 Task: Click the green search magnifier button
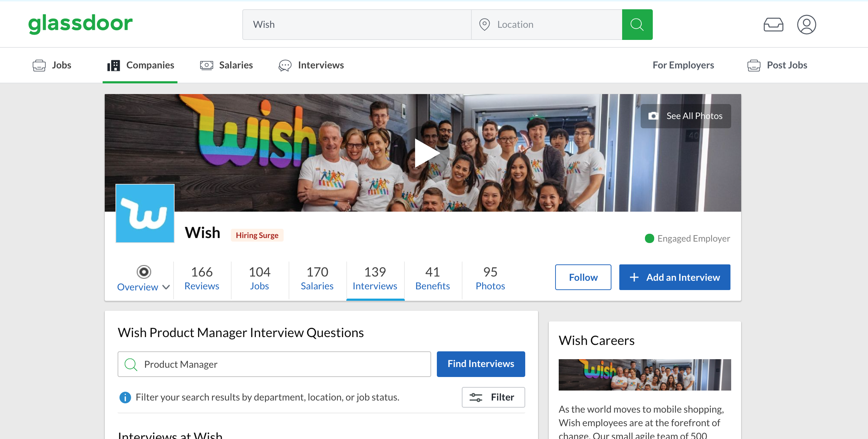pos(637,25)
